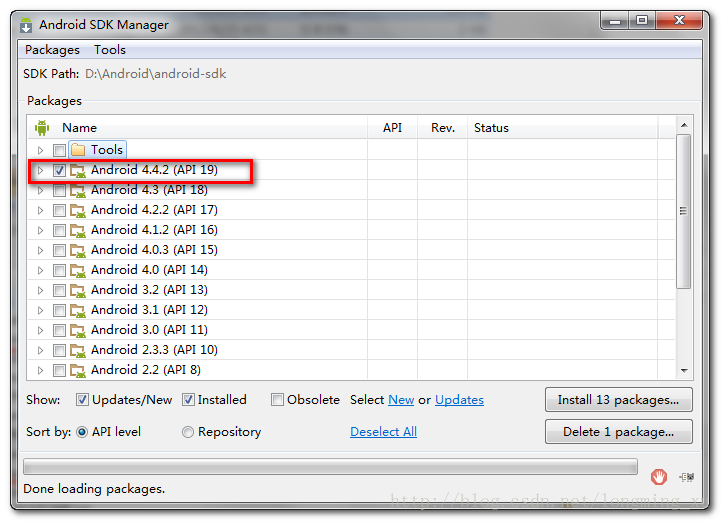721x521 pixels.
Task: Check the Tools package checkbox
Action: 59,150
